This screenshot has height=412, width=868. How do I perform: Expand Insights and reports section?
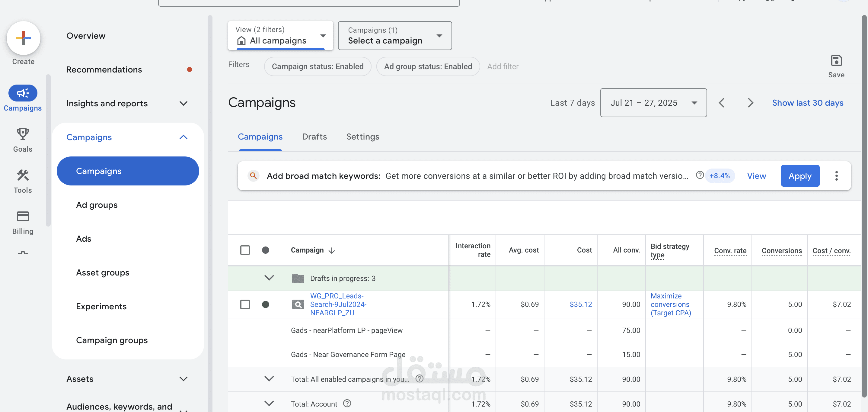click(x=183, y=104)
